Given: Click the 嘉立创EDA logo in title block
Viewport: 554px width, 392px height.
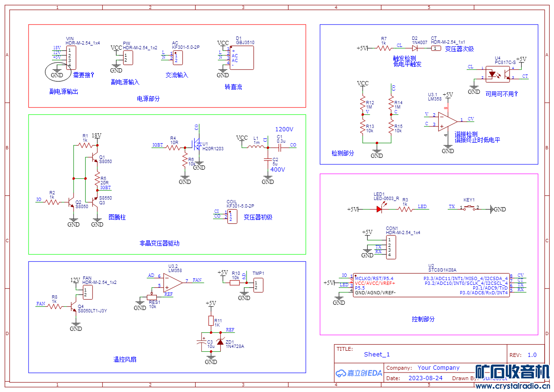Looking at the screenshot, I should pyautogui.click(x=359, y=373).
